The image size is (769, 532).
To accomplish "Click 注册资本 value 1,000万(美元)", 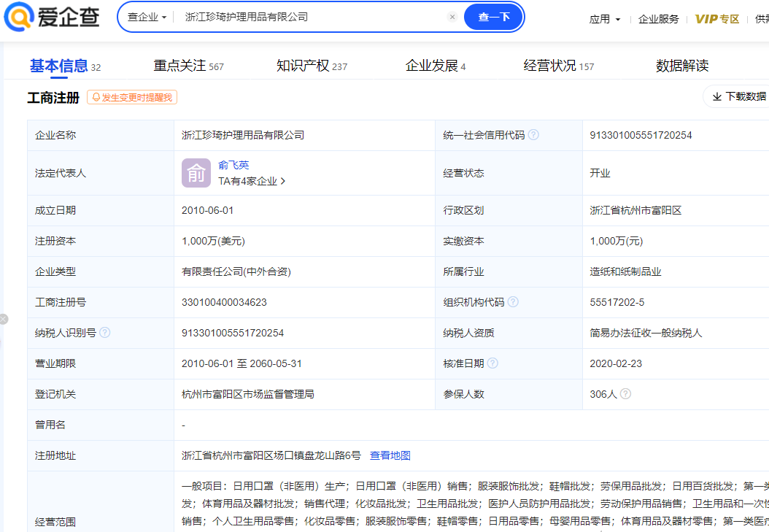I will point(213,242).
